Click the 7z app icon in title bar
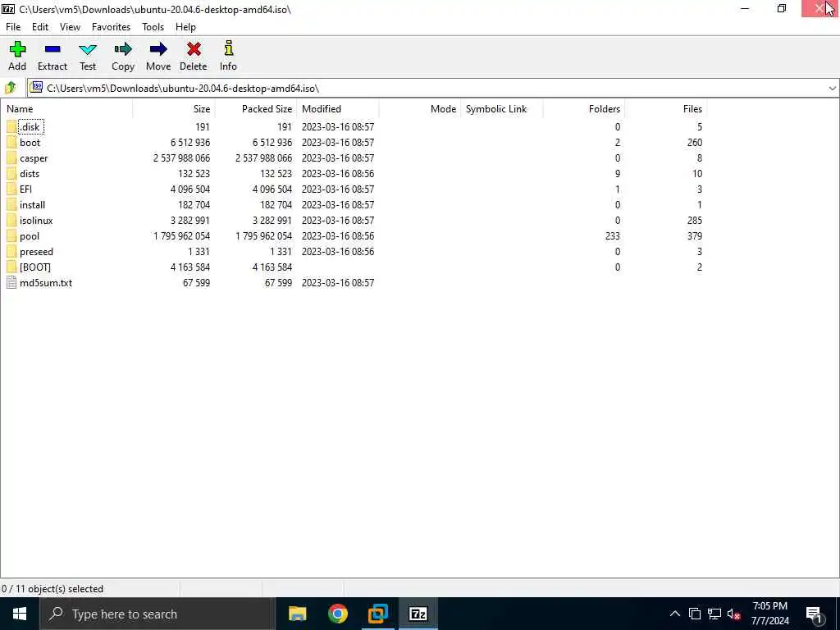The image size is (840, 630). tap(8, 8)
